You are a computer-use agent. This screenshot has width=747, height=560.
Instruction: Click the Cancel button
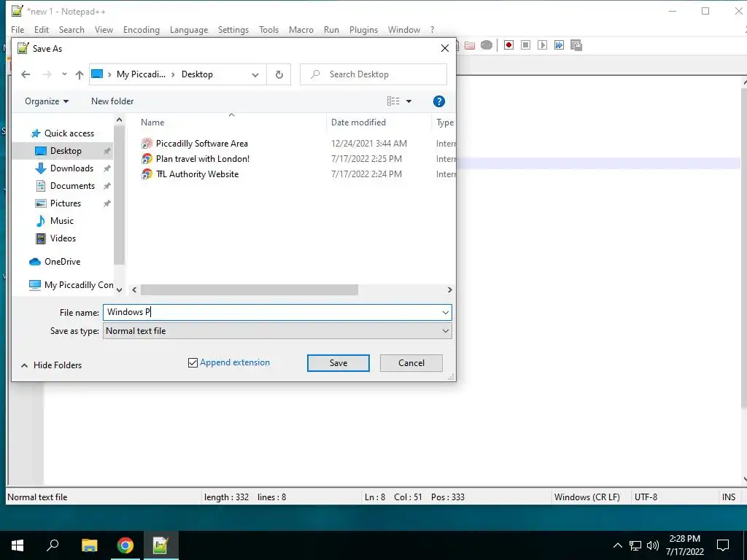tap(411, 363)
